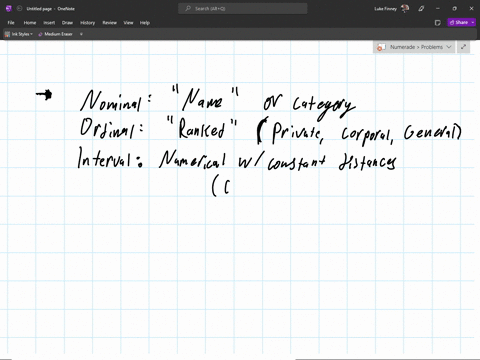Enter full page view with expand icon
Screen dimensions: 480x360
pos(463,47)
